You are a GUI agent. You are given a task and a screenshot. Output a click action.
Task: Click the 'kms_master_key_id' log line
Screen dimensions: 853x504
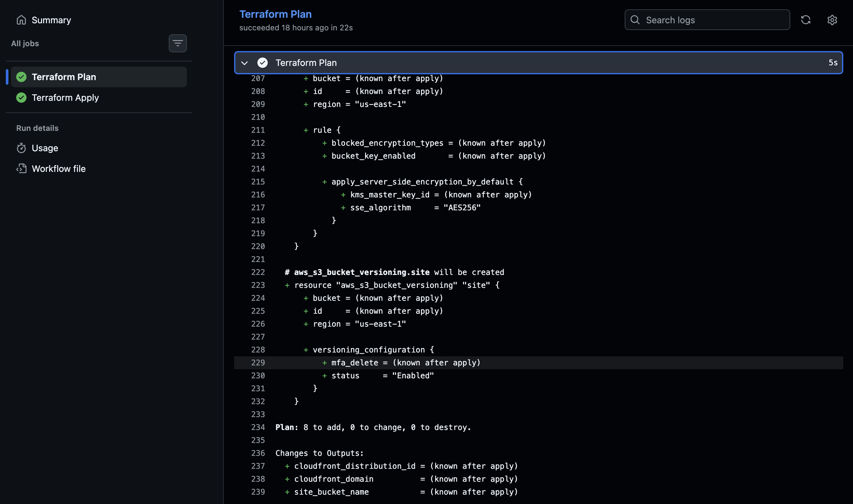[x=436, y=194]
